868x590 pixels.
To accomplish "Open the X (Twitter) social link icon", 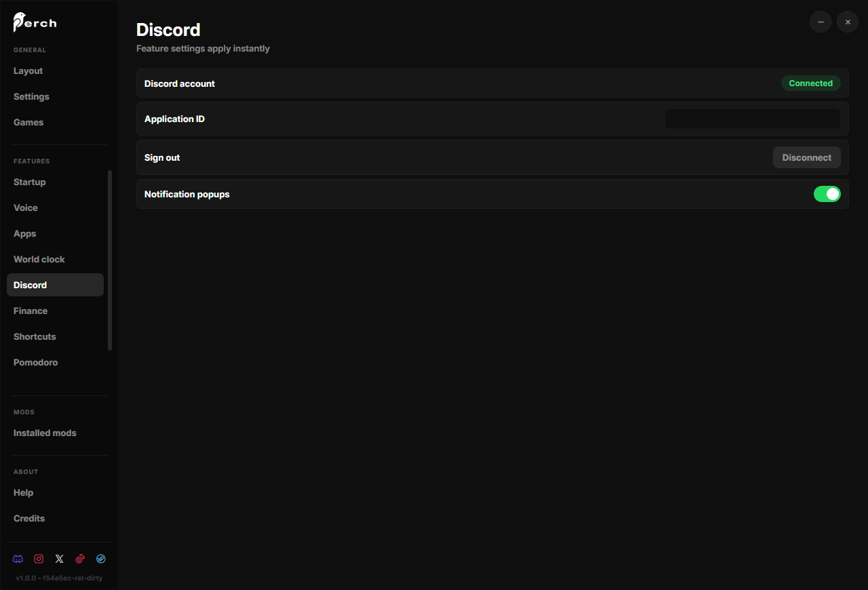I will click(59, 559).
